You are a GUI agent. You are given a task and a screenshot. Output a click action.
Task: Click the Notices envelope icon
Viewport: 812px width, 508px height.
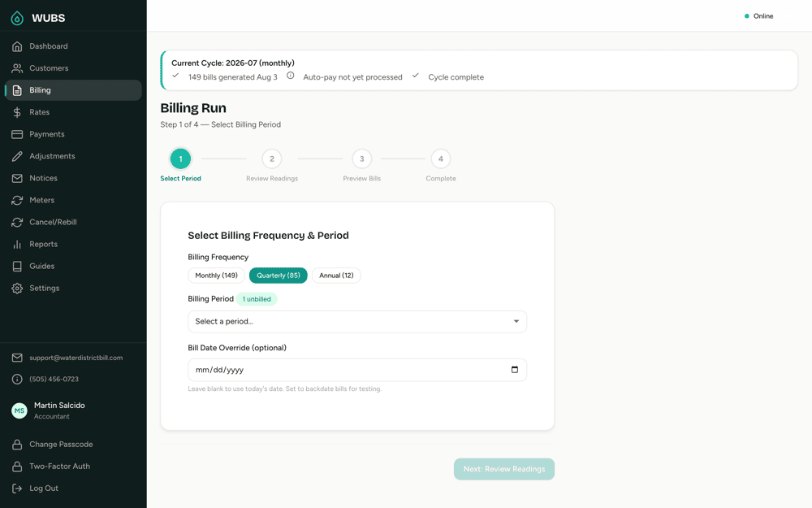tap(17, 178)
